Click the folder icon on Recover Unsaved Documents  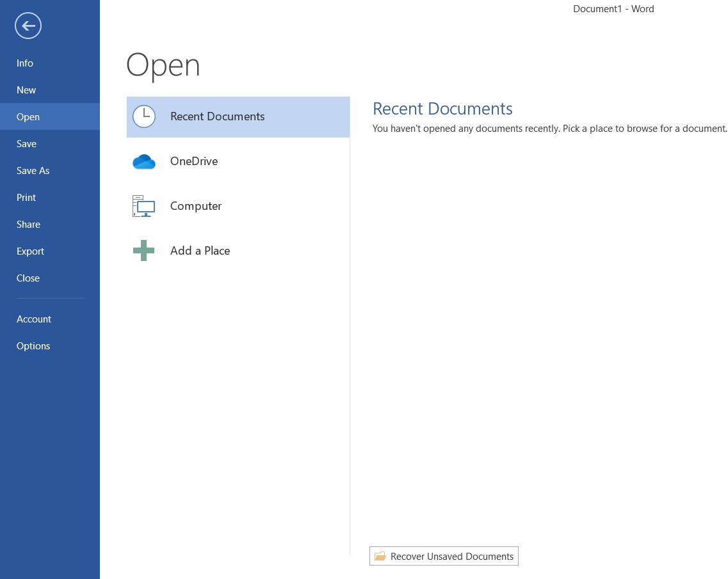click(x=380, y=557)
